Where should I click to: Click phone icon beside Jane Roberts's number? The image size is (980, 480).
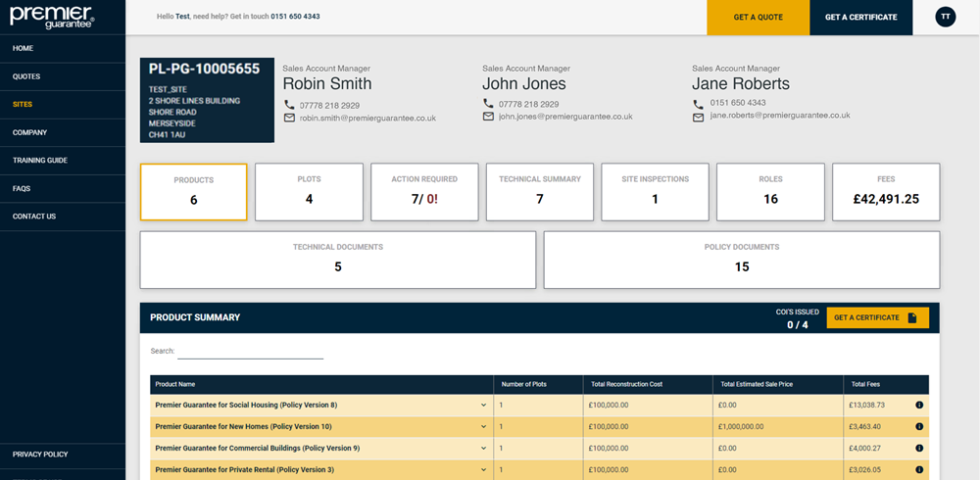pos(698,103)
